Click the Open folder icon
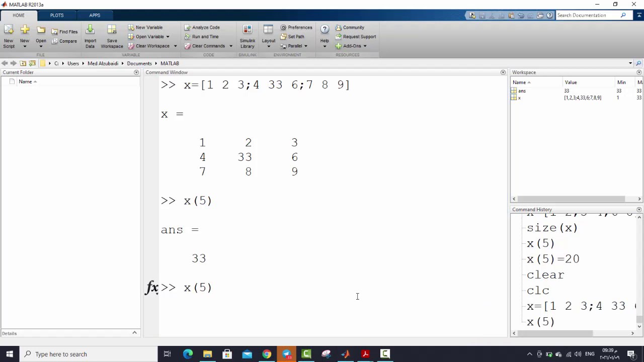 (41, 30)
